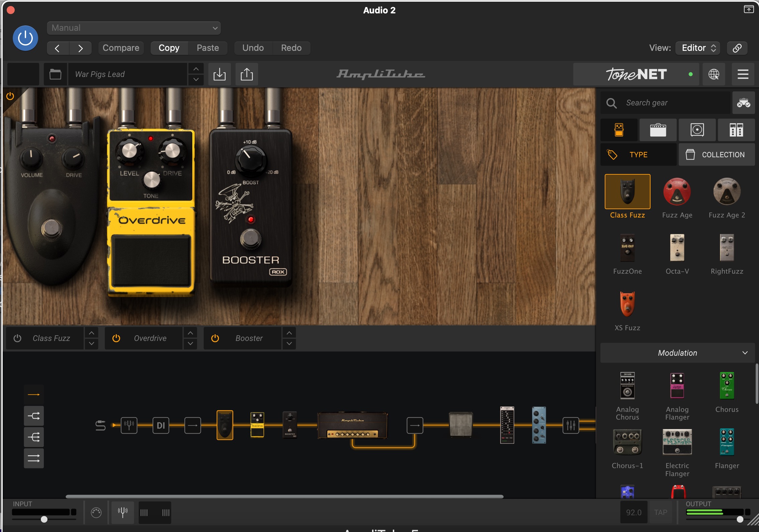Toggle the plugin power button

(x=25, y=38)
